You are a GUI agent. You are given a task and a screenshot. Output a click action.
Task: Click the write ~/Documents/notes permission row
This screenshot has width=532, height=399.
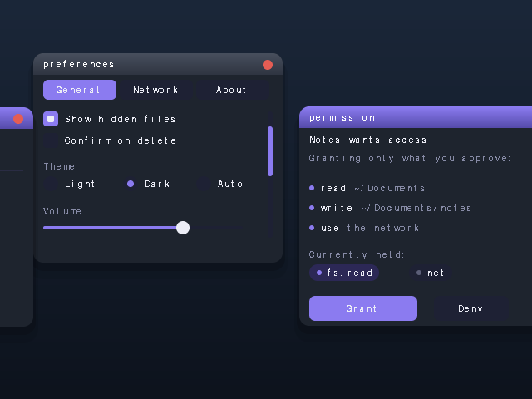pos(390,208)
